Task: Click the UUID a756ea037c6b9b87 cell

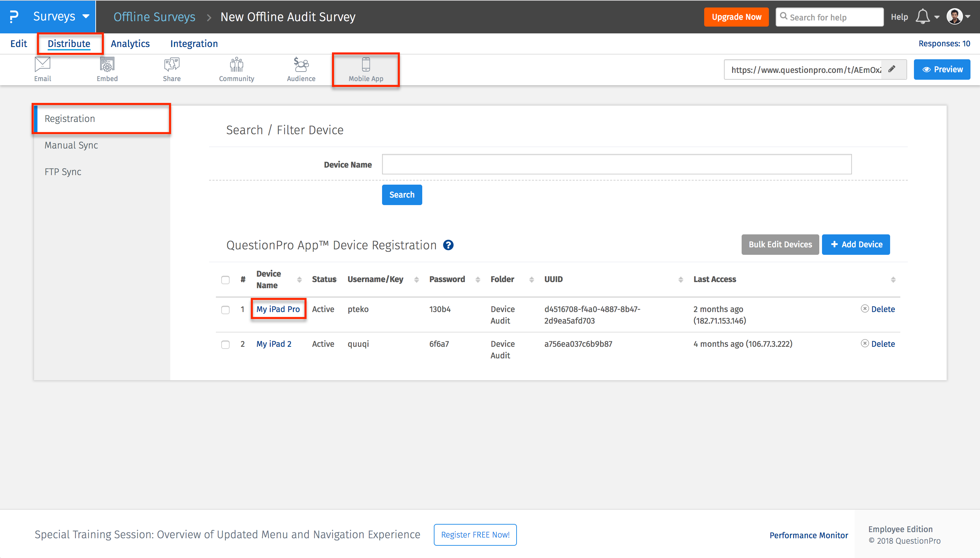Action: click(x=578, y=344)
